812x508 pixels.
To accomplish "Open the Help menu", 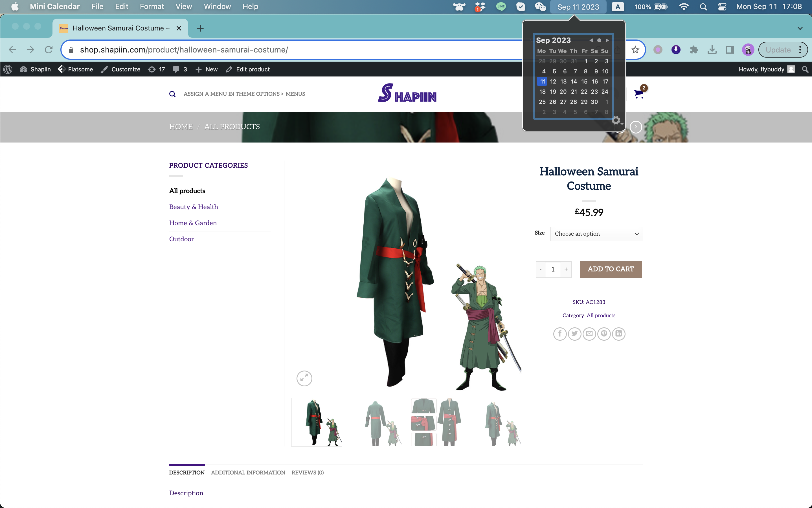I will pos(251,7).
